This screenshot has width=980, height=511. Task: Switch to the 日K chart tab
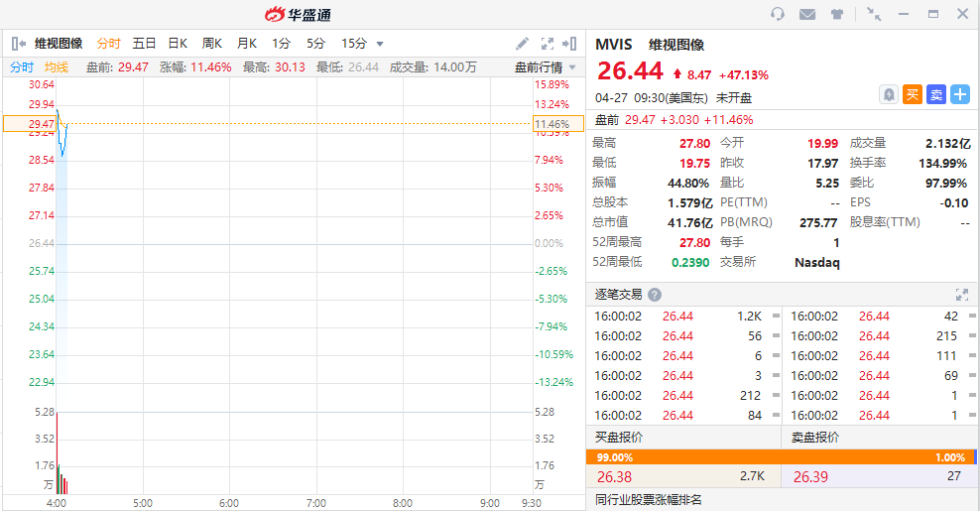pyautogui.click(x=178, y=44)
